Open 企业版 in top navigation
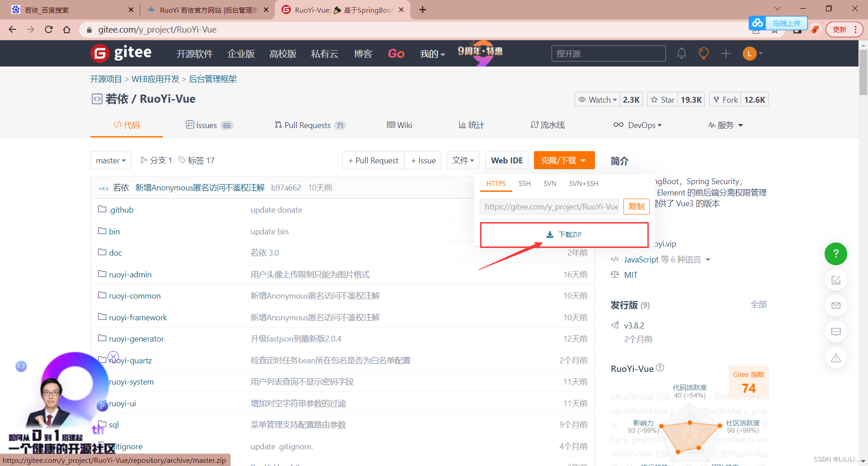The width and height of the screenshot is (868, 466). [241, 54]
